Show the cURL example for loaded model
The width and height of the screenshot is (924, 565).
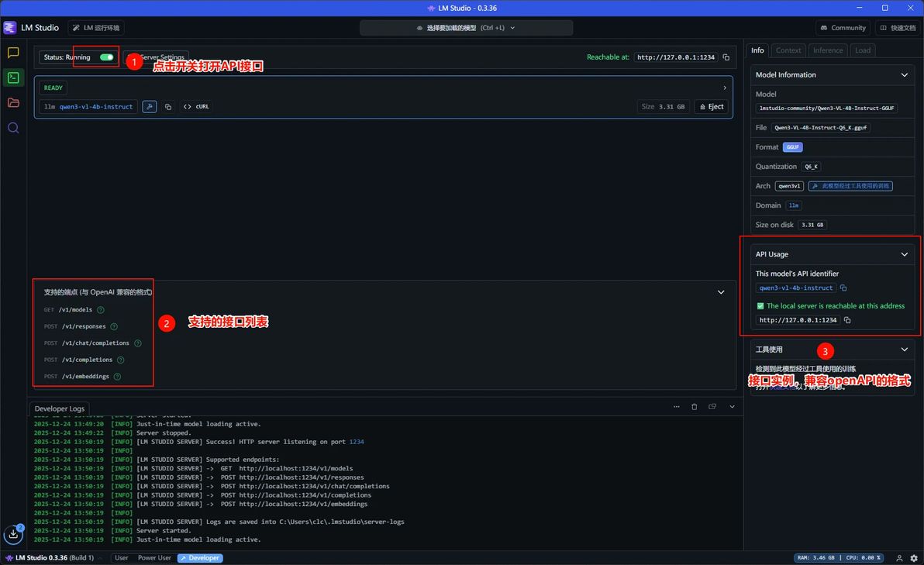pos(197,107)
